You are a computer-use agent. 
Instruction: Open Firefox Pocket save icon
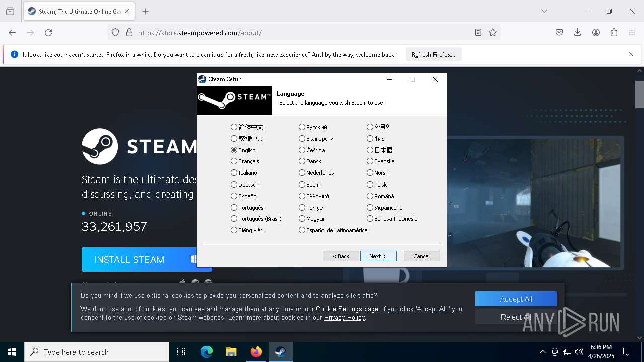tap(559, 32)
